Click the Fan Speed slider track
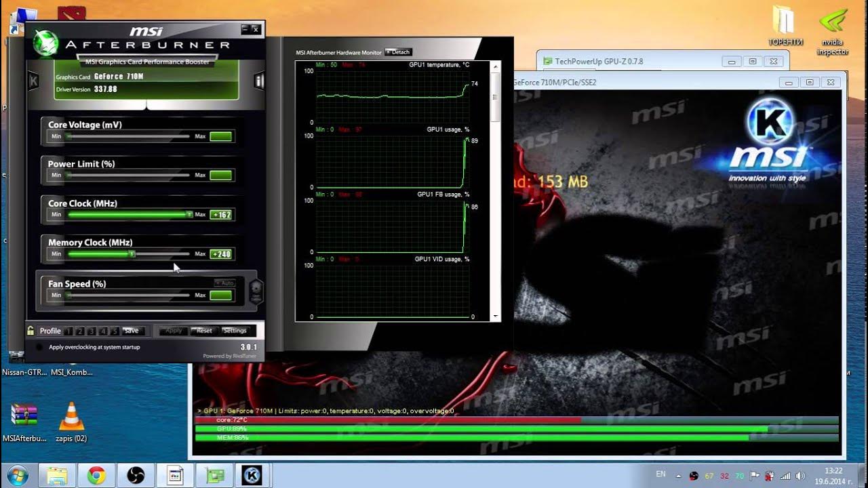The image size is (868, 488). (x=128, y=296)
